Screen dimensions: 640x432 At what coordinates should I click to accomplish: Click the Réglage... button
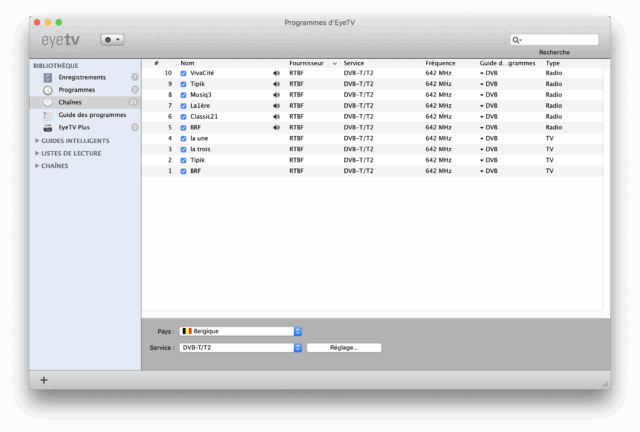pos(345,348)
